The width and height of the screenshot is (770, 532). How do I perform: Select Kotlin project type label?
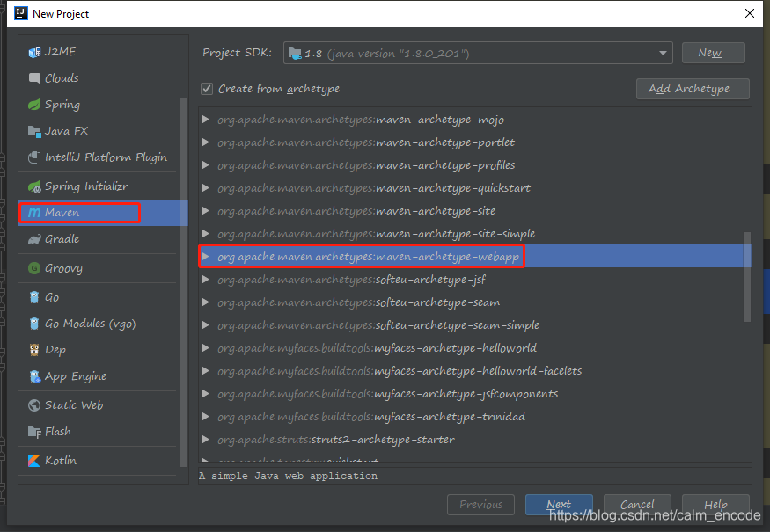[x=61, y=461]
